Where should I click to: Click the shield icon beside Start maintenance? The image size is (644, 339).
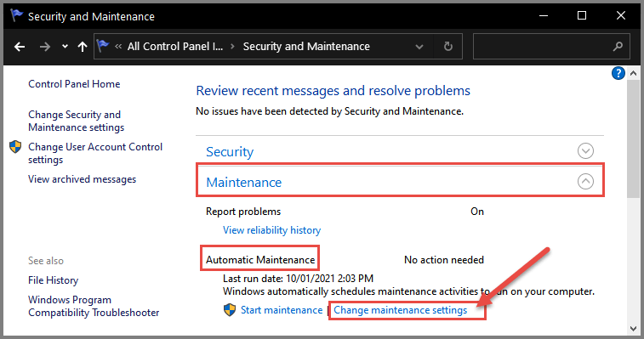pos(230,310)
